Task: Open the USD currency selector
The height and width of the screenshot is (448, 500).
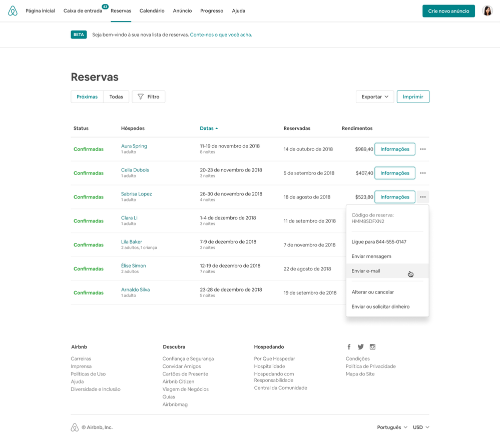Action: (x=421, y=427)
